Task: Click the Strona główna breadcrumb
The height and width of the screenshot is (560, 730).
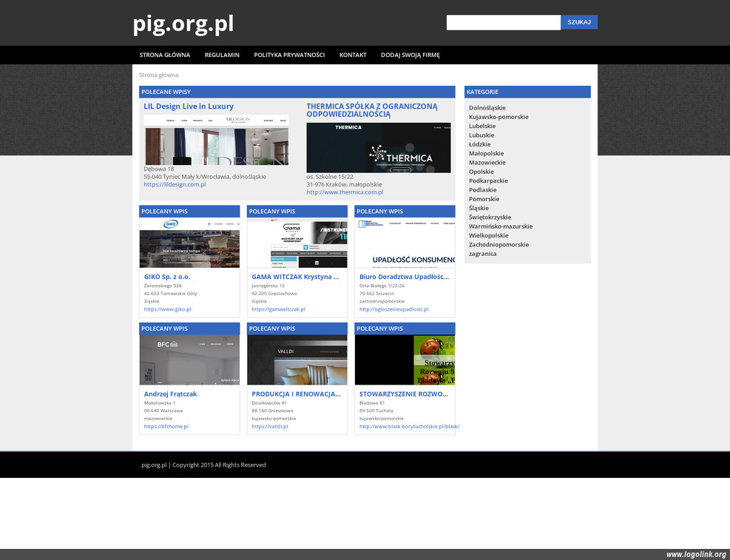Action: click(x=158, y=75)
